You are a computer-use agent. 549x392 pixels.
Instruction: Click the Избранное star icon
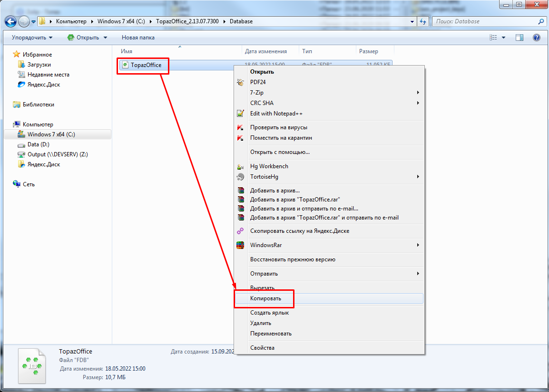(x=16, y=54)
